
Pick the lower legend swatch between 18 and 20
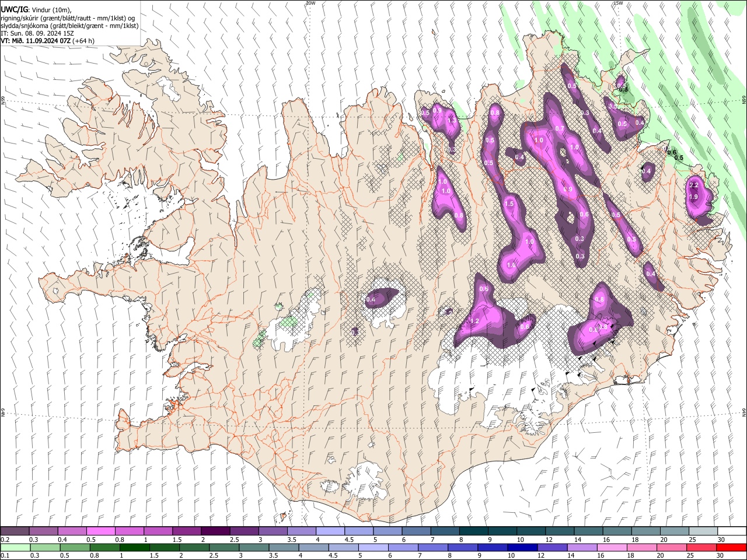pos(643,547)
